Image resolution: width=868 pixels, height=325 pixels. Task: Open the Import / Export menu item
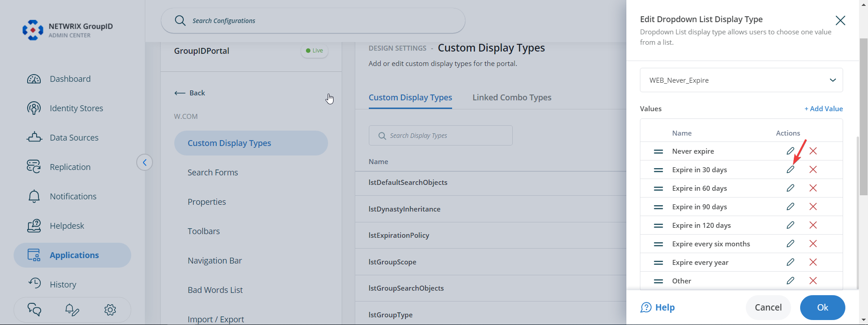(x=216, y=319)
